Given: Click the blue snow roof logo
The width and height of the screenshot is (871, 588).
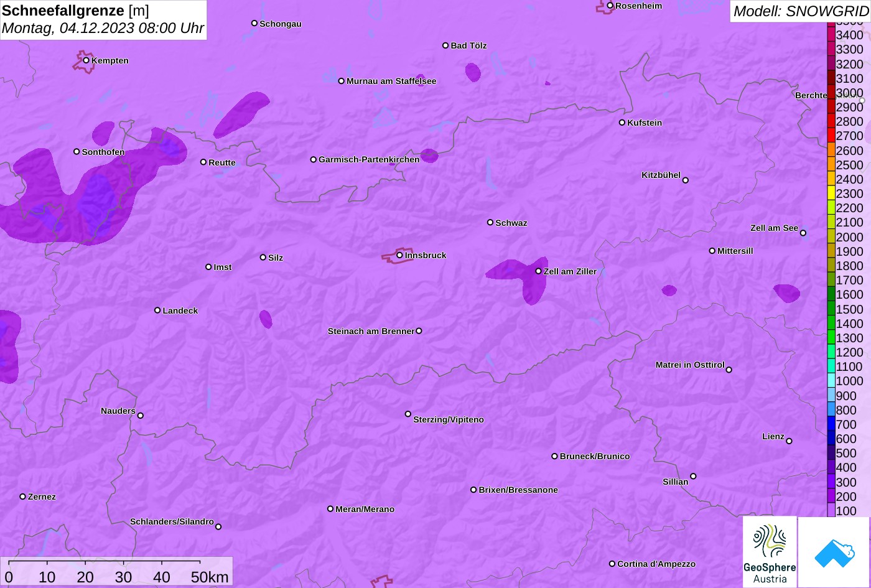Looking at the screenshot, I should point(834,552).
